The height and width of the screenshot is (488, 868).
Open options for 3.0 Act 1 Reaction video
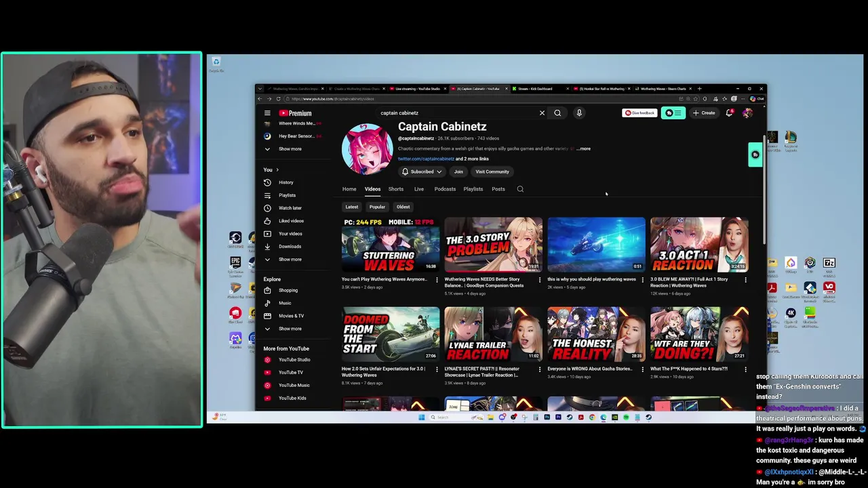click(745, 279)
